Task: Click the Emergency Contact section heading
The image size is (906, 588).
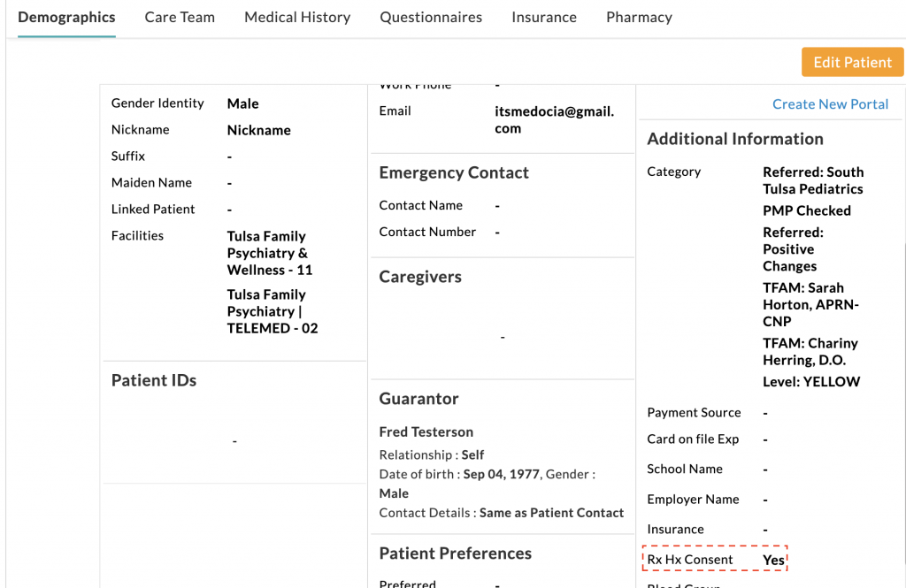Action: coord(453,172)
